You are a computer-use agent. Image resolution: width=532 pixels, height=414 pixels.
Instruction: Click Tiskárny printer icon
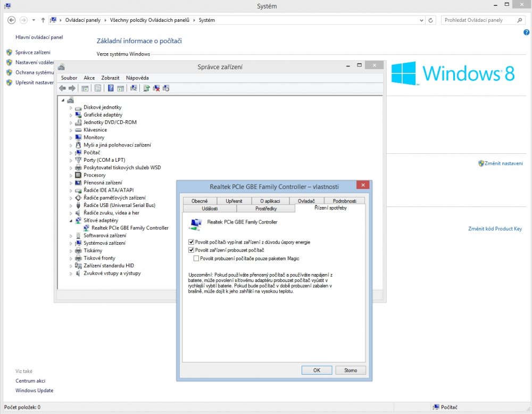click(78, 251)
